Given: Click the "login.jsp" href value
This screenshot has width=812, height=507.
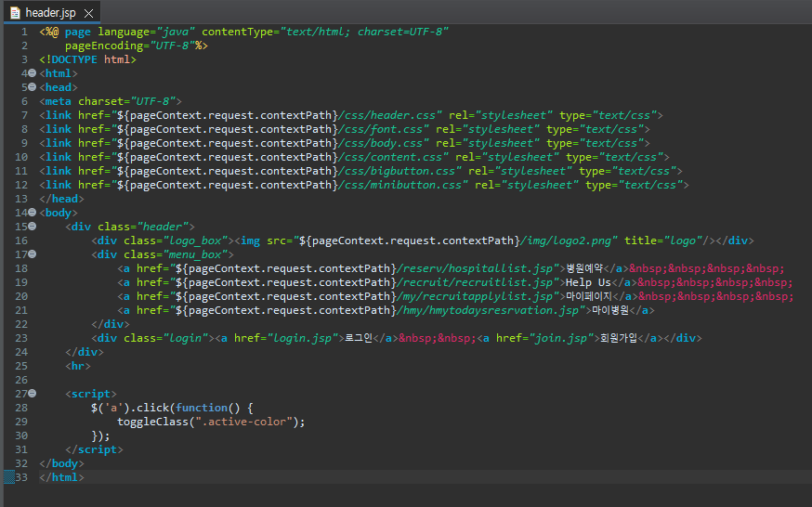Looking at the screenshot, I should click(x=306, y=338).
